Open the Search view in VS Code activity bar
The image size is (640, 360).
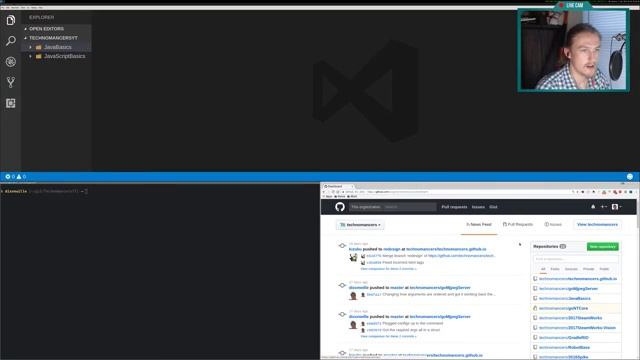11,41
